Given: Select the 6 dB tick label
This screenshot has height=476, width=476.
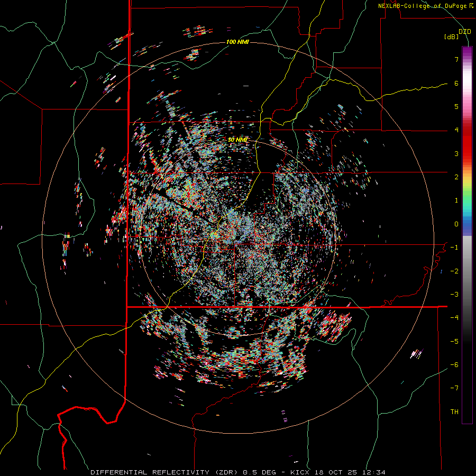Looking at the screenshot, I should pyautogui.click(x=456, y=83).
